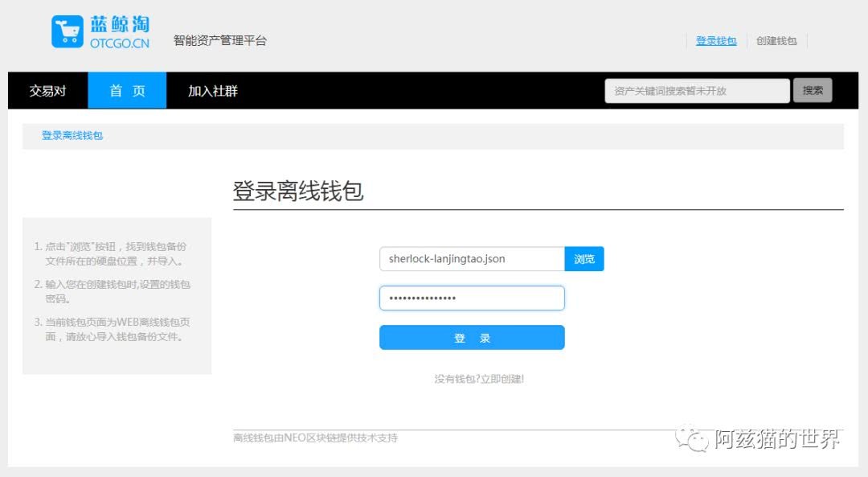Click the WeChat watermark icon
The height and width of the screenshot is (477, 868).
pos(691,438)
